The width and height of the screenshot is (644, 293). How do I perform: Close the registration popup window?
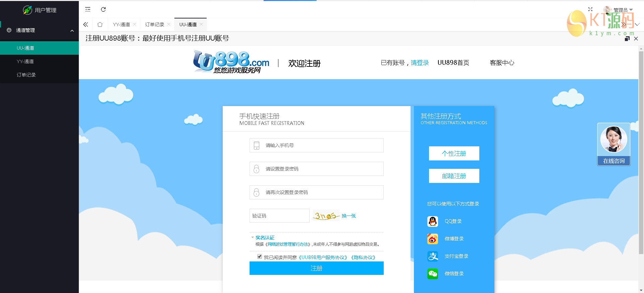tap(636, 39)
